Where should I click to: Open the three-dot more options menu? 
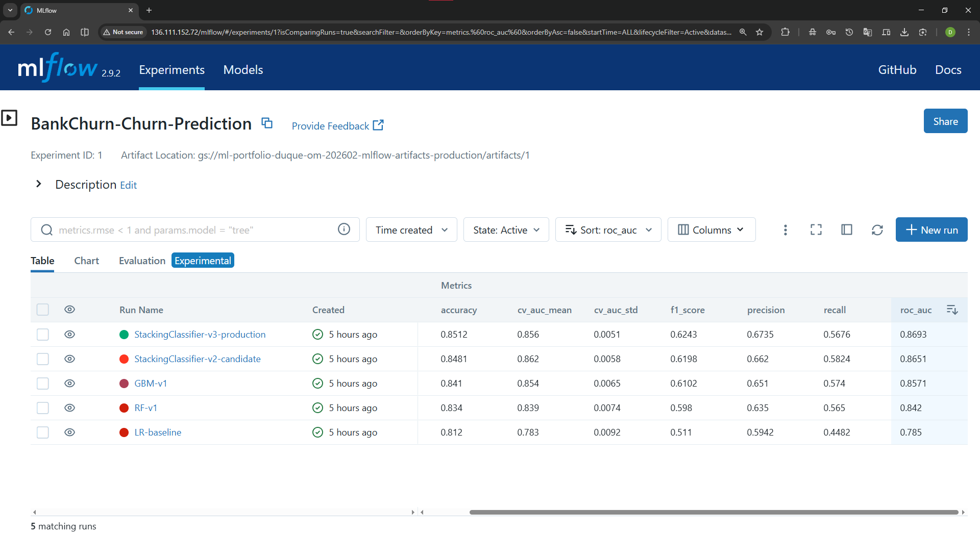pos(785,230)
